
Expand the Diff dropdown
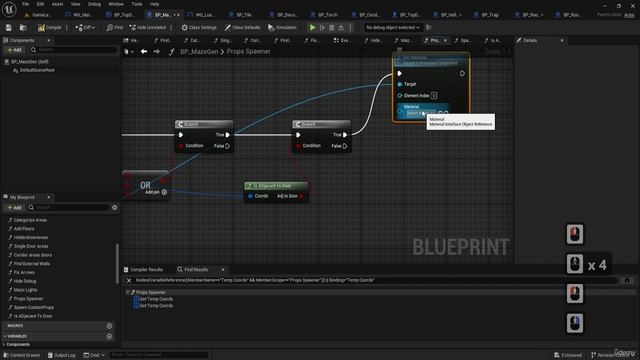click(x=85, y=27)
